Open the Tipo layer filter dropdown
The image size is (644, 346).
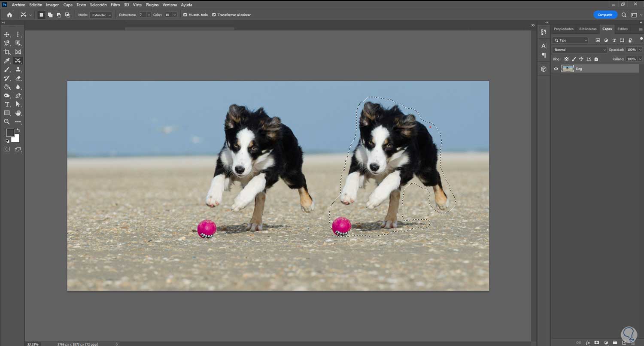[571, 40]
